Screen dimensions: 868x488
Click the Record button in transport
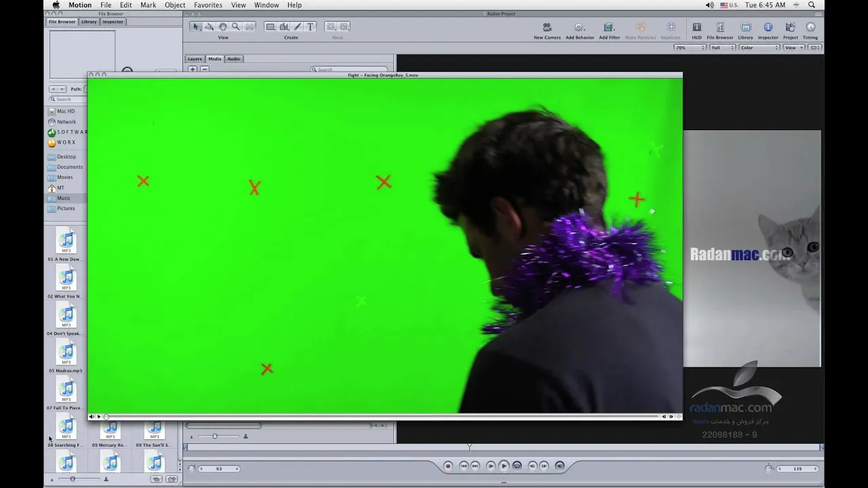[448, 466]
